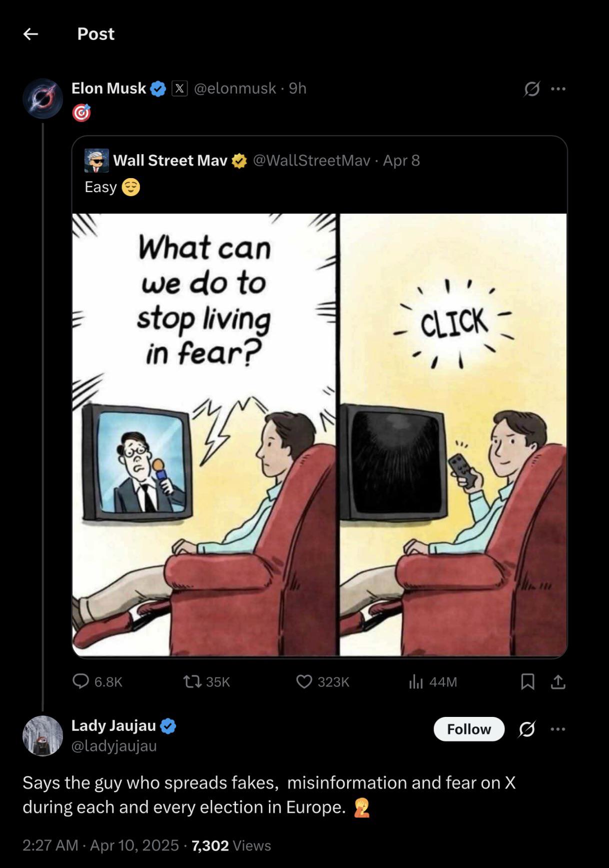609x868 pixels.
Task: Click Grok icon on Elon Musk's post
Action: pyautogui.click(x=531, y=89)
